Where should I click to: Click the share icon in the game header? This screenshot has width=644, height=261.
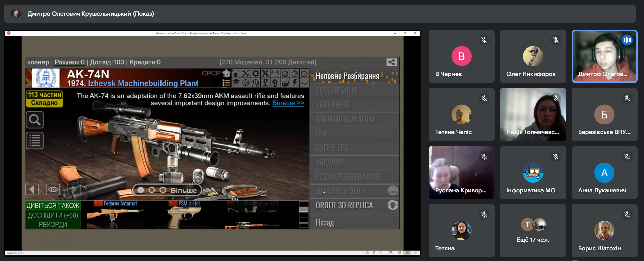(391, 62)
